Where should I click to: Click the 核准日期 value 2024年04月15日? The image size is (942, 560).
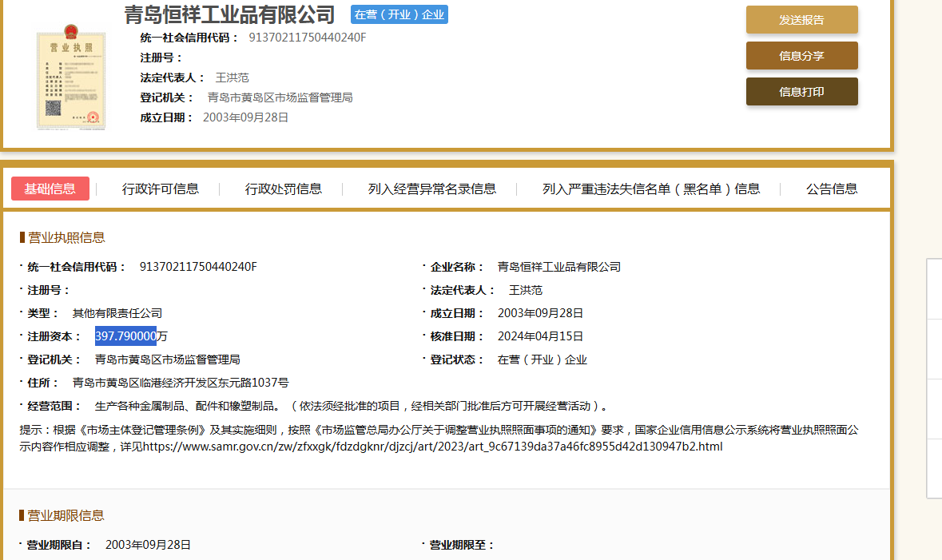pyautogui.click(x=540, y=336)
